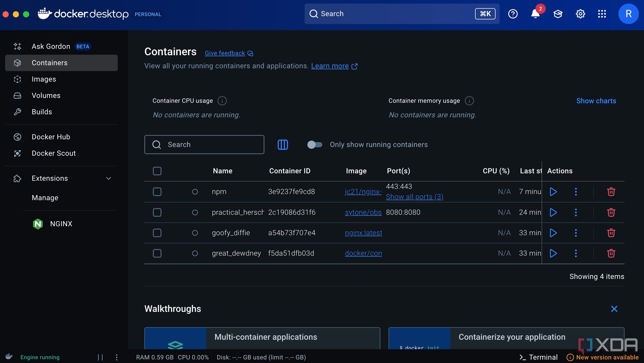644x363 pixels.
Task: Check the practical_hersch container checkbox
Action: [x=157, y=212]
